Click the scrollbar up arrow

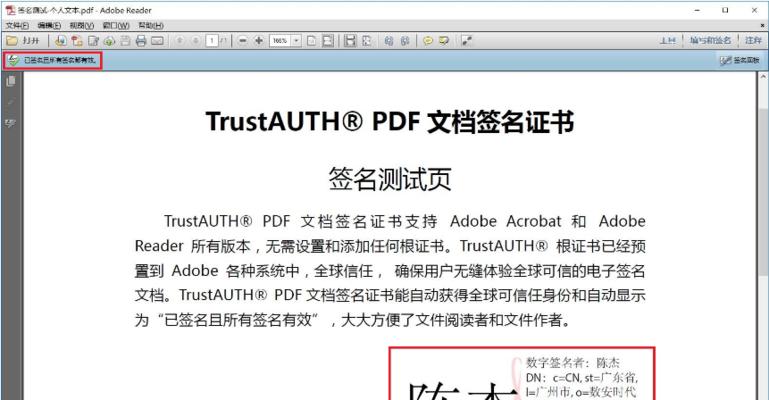pos(763,77)
